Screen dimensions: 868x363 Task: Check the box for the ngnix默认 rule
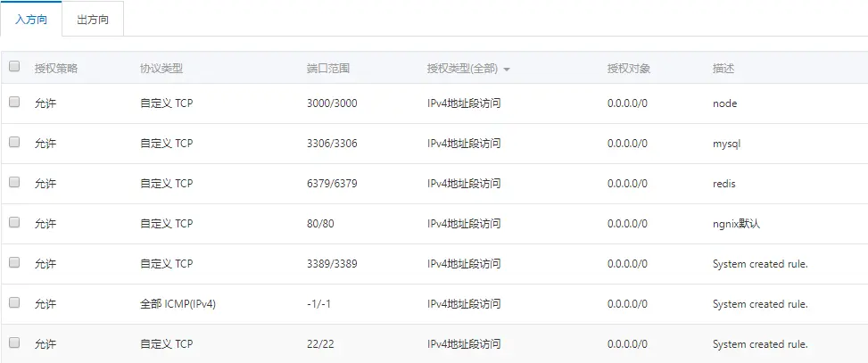point(14,222)
